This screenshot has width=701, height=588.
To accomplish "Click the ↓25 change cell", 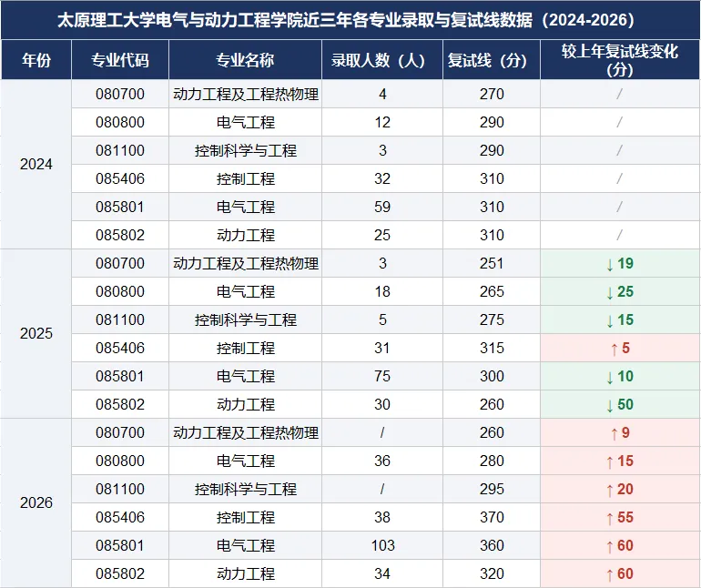I will 620,291.
